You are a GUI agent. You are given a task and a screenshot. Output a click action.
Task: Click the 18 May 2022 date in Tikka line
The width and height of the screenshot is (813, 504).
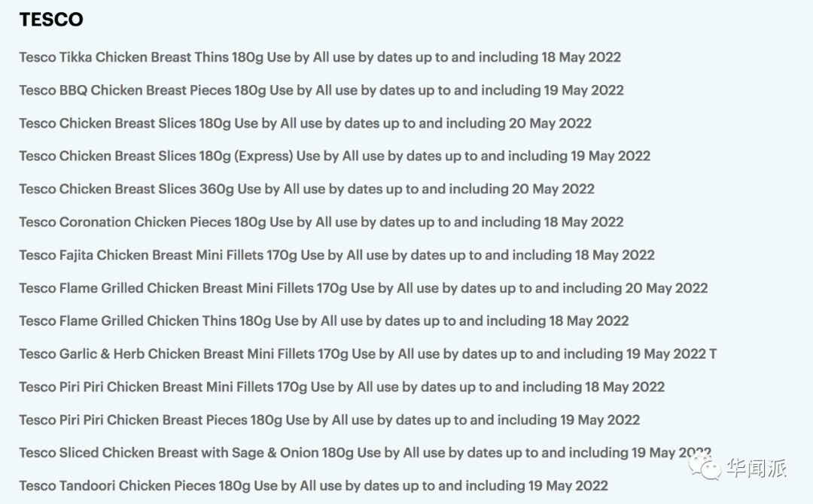pyautogui.click(x=581, y=57)
